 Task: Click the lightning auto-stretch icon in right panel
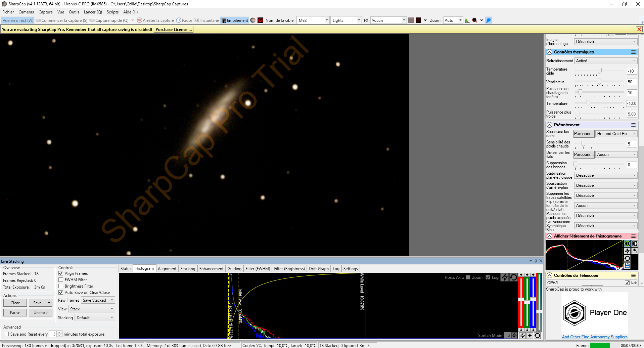(627, 251)
